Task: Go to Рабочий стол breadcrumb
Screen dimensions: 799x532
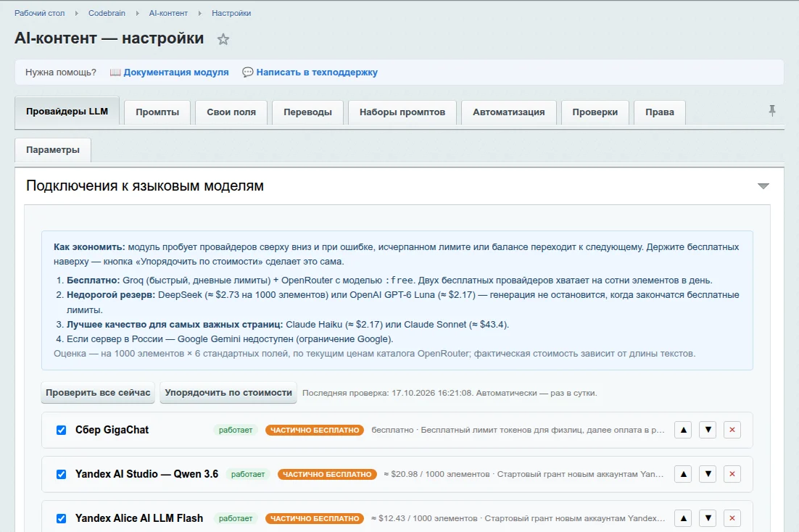Action: [40, 13]
